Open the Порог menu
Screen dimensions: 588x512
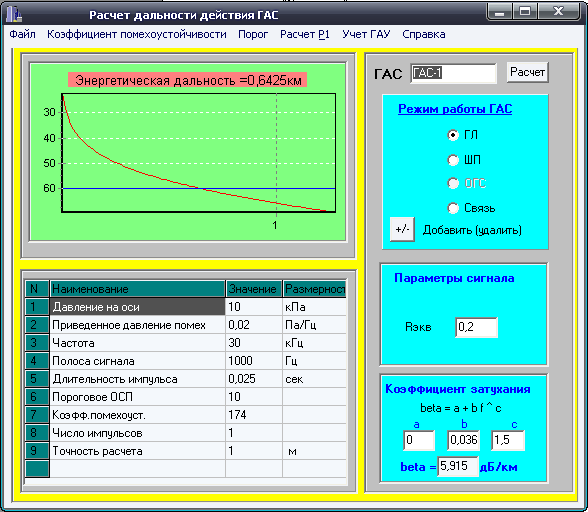point(253,35)
